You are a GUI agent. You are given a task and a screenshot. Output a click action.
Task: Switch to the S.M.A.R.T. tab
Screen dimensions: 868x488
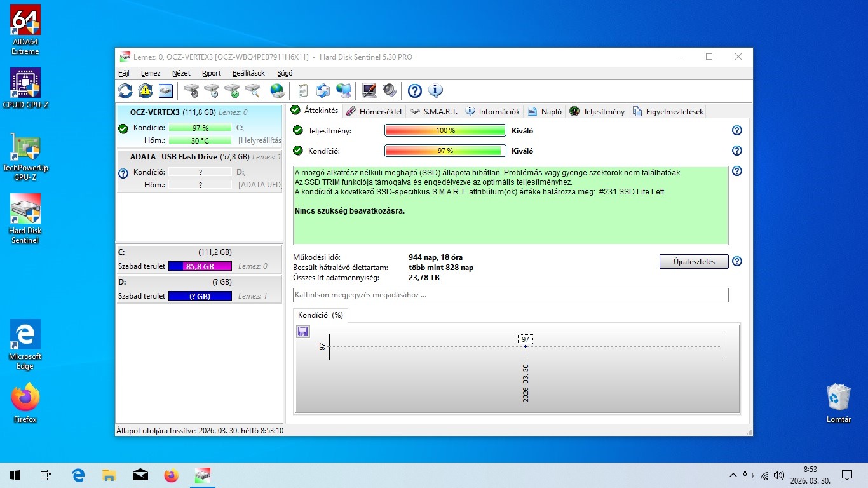pyautogui.click(x=433, y=111)
